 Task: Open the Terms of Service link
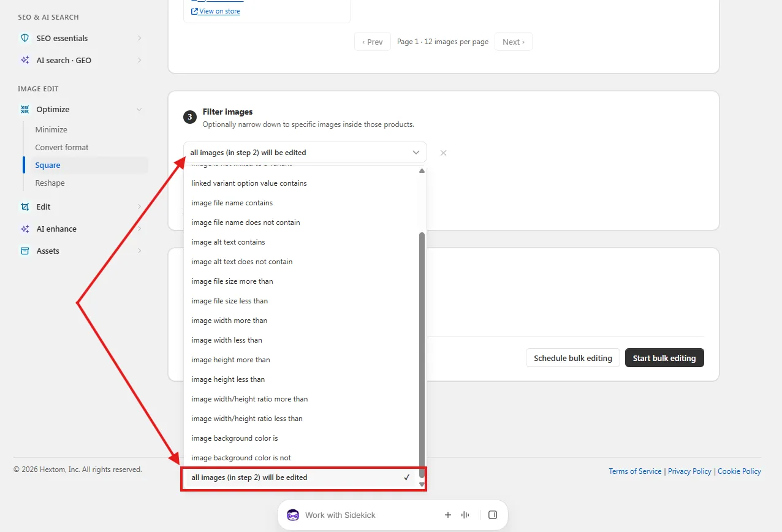tap(635, 471)
